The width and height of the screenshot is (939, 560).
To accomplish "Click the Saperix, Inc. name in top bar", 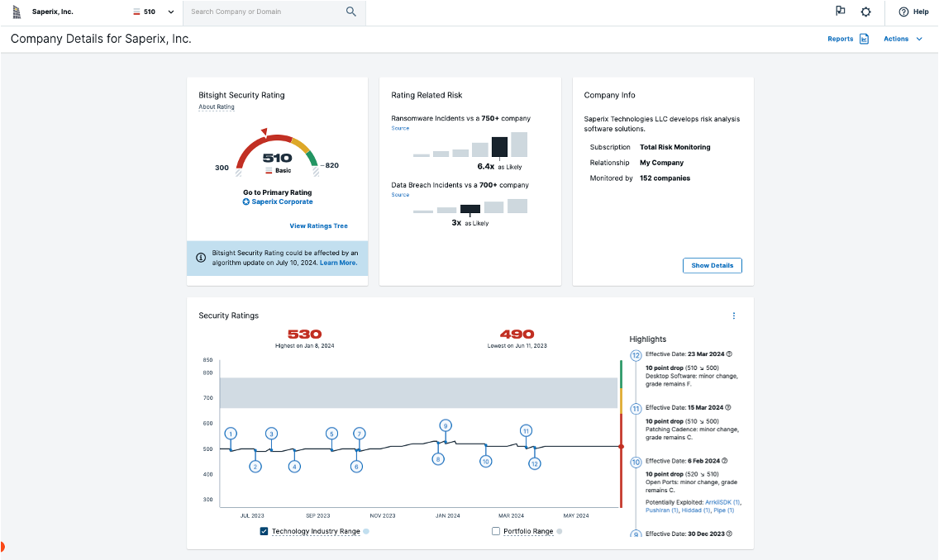I will [53, 12].
